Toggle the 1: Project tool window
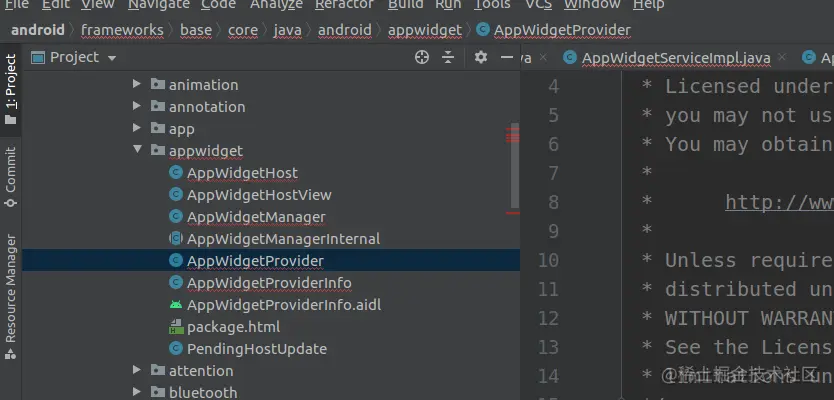This screenshot has height=400, width=834. point(11,89)
